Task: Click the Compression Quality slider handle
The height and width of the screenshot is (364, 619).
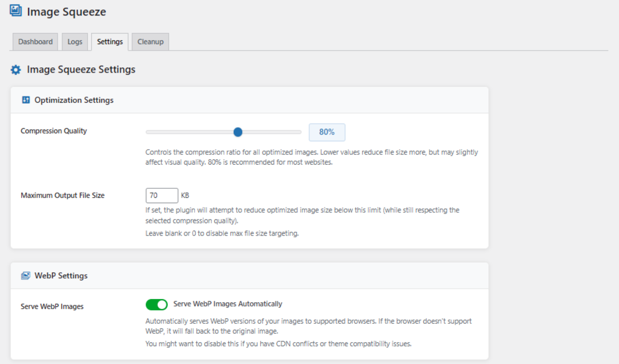Action: (238, 132)
